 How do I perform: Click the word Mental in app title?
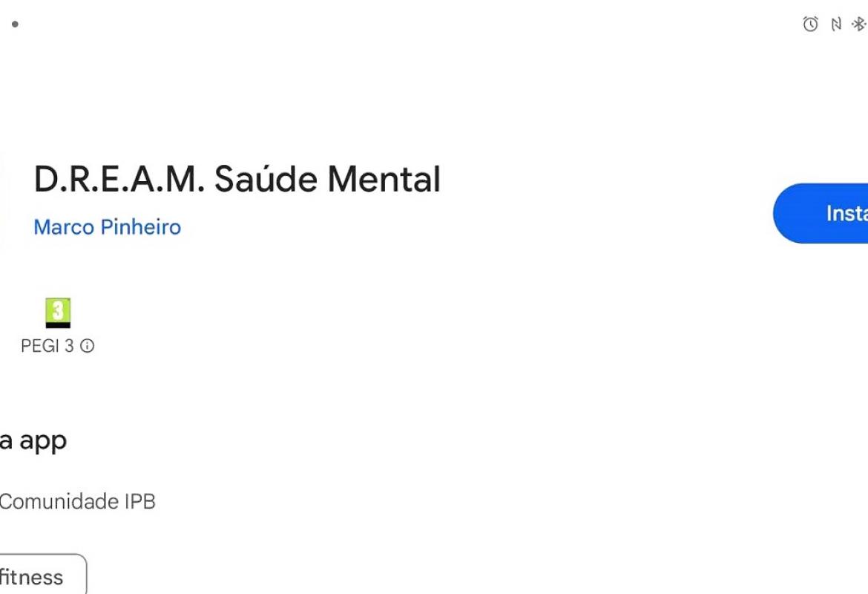pos(384,179)
